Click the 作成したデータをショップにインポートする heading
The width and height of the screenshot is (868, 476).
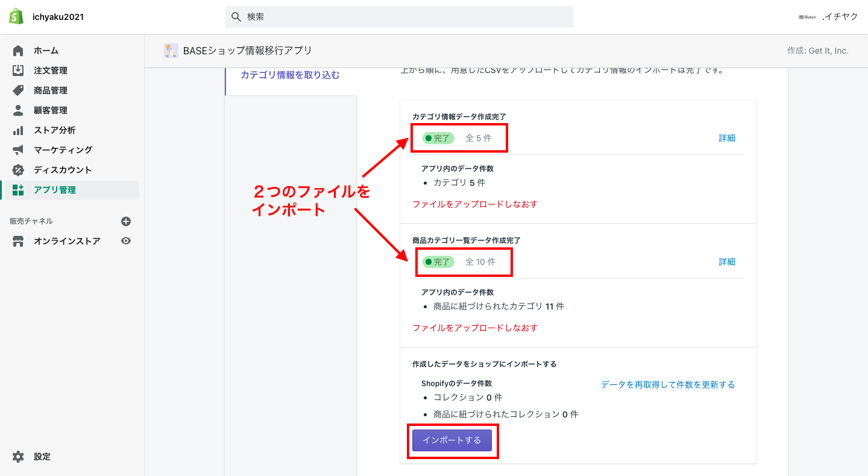pyautogui.click(x=485, y=364)
